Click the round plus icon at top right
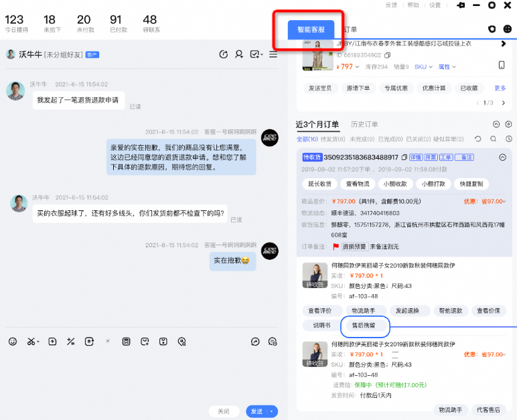This screenshot has height=420, width=517. pyautogui.click(x=508, y=29)
